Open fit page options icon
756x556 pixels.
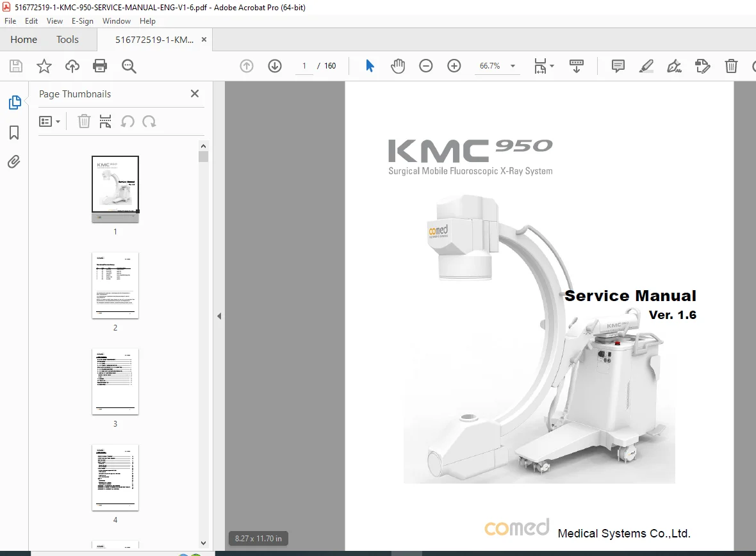pyautogui.click(x=544, y=66)
